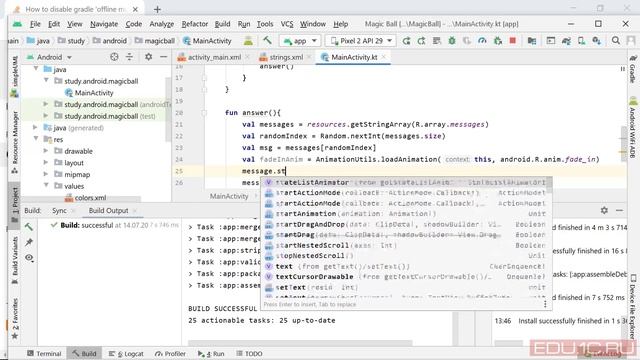The image size is (640, 360).
Task: Click the Make Project hammer icon
Action: pos(267,40)
